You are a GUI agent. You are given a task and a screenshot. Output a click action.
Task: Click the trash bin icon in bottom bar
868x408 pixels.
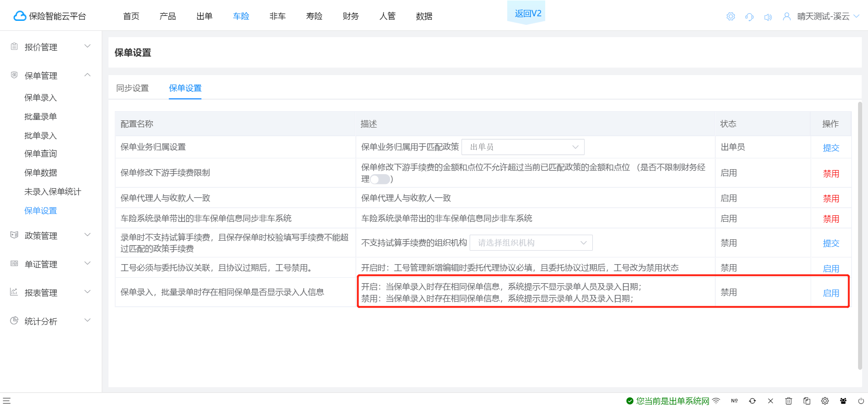pos(788,401)
